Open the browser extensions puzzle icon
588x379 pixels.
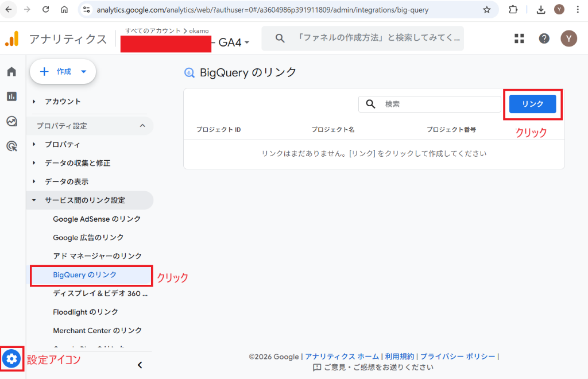[x=513, y=10]
